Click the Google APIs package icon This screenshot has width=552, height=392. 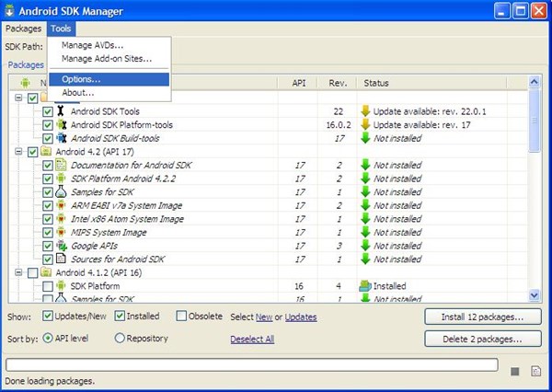coord(63,246)
